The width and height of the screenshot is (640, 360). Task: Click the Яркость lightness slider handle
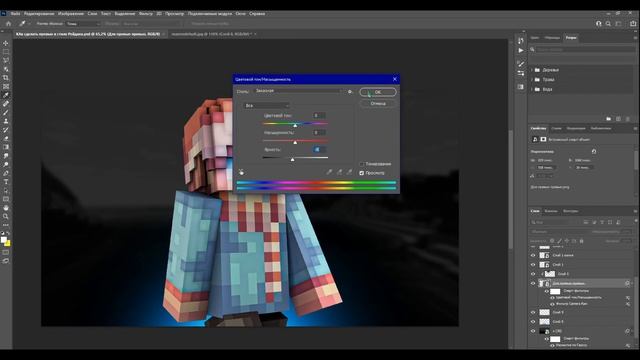(x=292, y=159)
